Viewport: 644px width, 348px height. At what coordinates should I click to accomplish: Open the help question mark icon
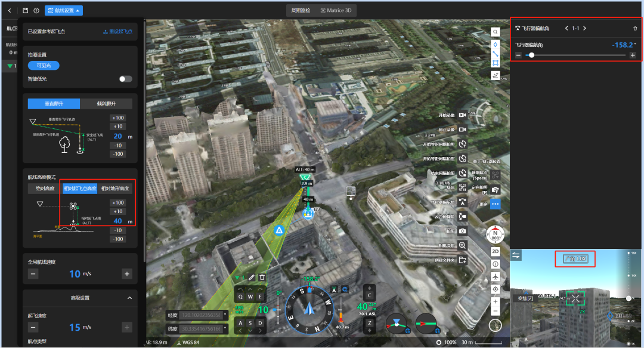click(36, 10)
